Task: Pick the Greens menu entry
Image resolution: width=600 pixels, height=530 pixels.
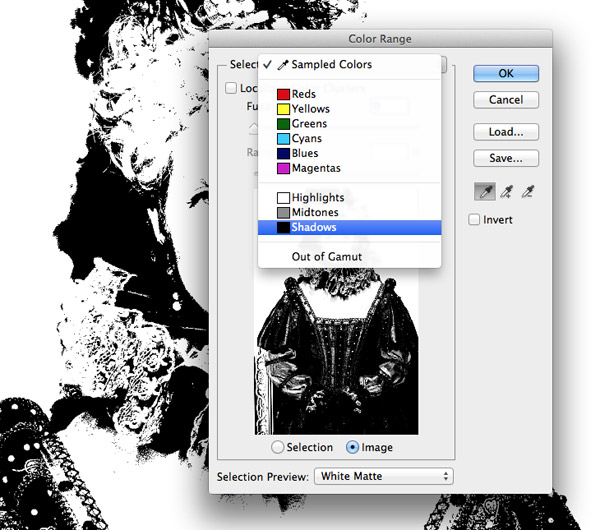Action: pyautogui.click(x=309, y=124)
